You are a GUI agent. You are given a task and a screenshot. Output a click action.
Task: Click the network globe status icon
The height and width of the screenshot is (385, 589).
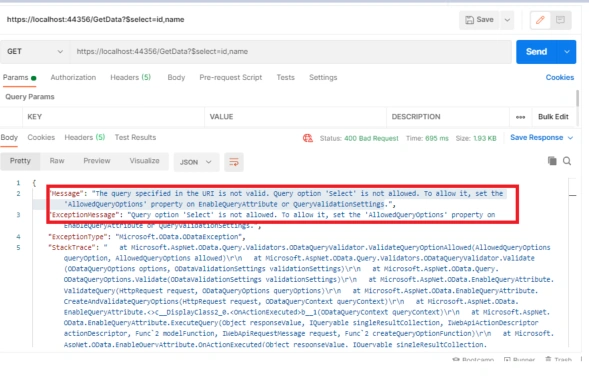pos(308,138)
